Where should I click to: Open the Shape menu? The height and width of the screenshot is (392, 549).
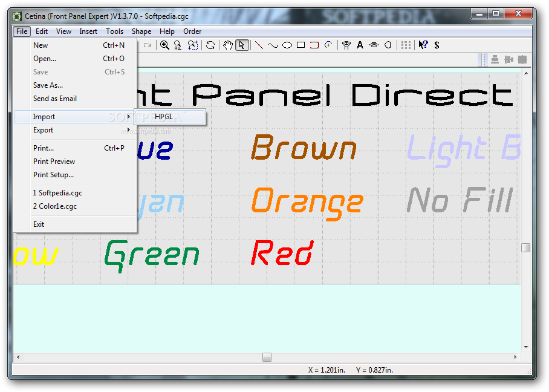[x=141, y=31]
